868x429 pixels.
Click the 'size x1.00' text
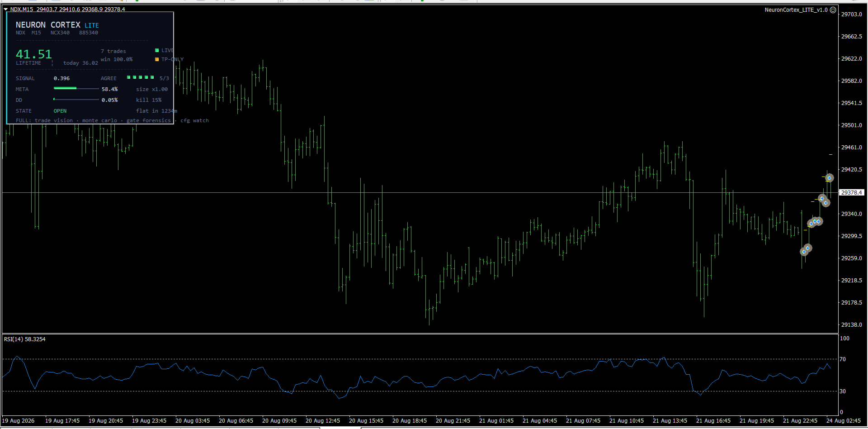[152, 89]
